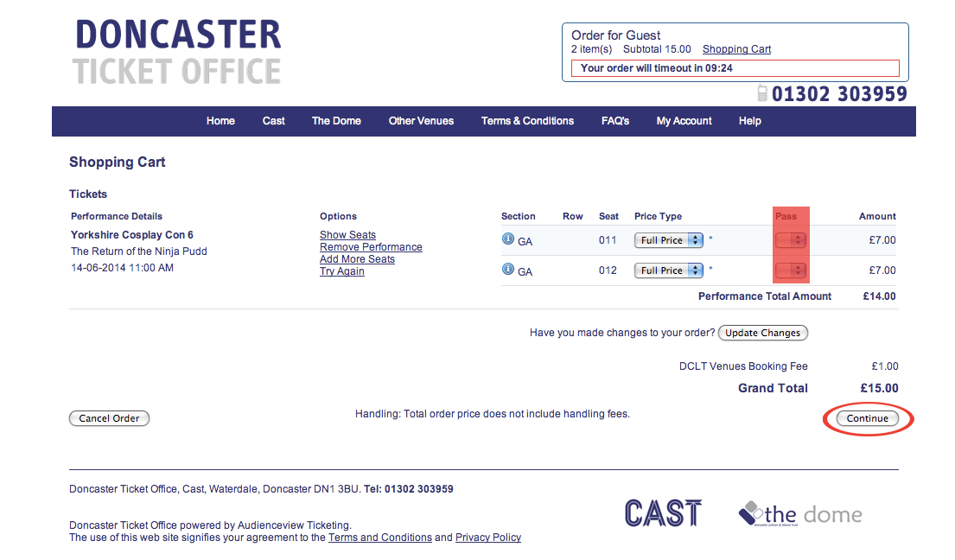Click Remove Performance link
The width and height of the screenshot is (955, 560).
tap(371, 247)
